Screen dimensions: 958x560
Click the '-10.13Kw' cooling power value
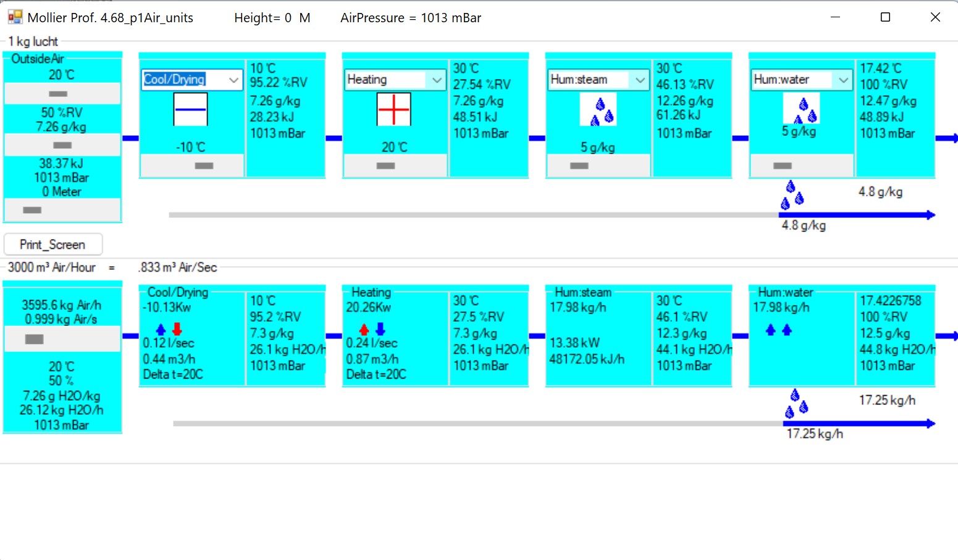point(167,307)
